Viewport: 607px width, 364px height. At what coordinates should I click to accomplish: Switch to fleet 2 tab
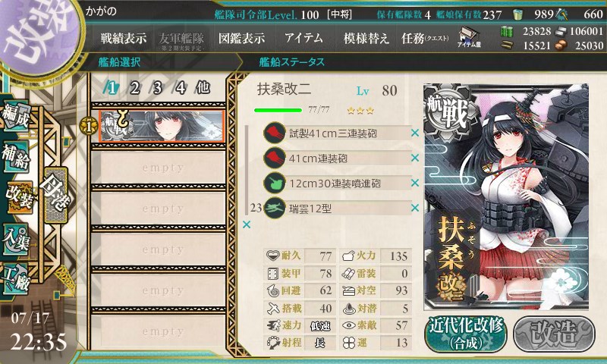point(134,88)
